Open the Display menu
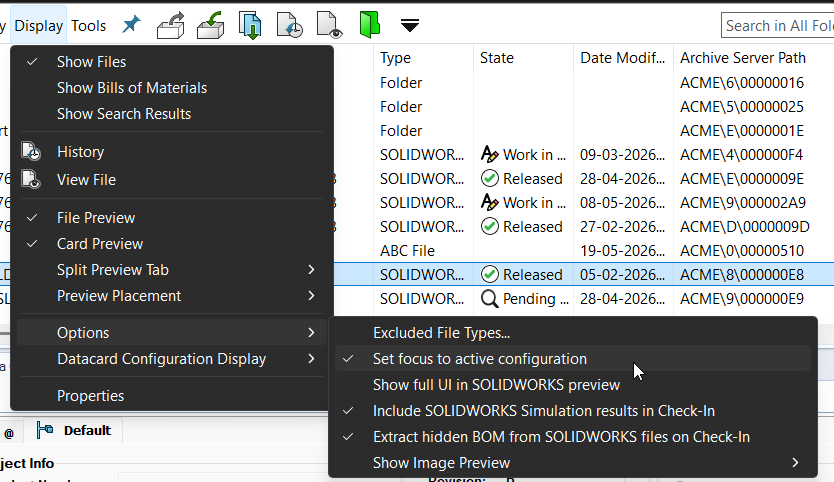The width and height of the screenshot is (834, 482). pyautogui.click(x=38, y=26)
